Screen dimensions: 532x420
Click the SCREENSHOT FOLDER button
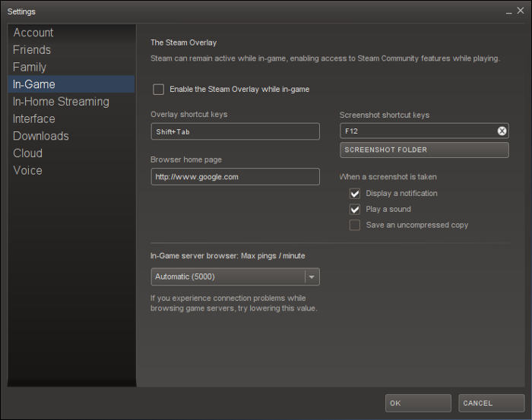(x=424, y=150)
